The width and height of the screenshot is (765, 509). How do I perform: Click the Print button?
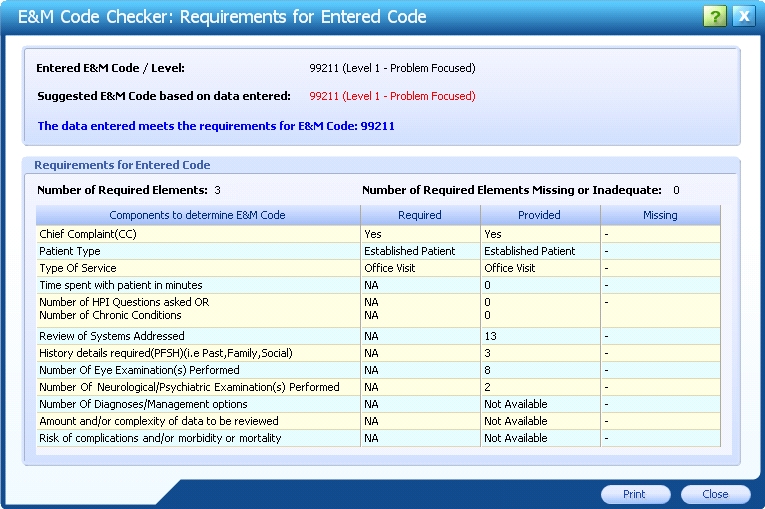point(635,494)
